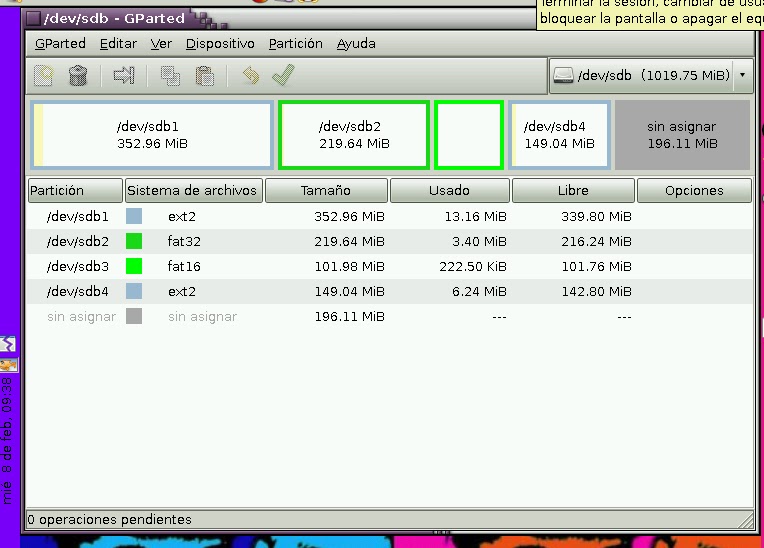
Task: Click the Apply operations checkmark icon
Action: coord(284,75)
